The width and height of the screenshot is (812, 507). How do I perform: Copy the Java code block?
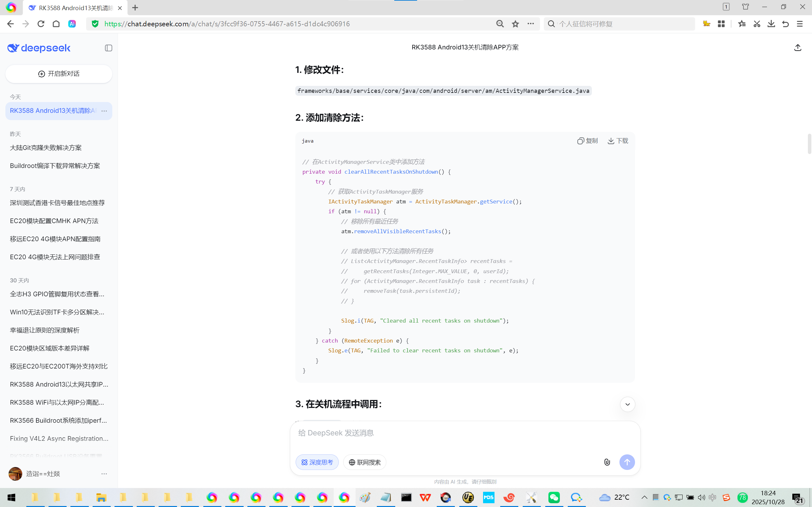587,141
